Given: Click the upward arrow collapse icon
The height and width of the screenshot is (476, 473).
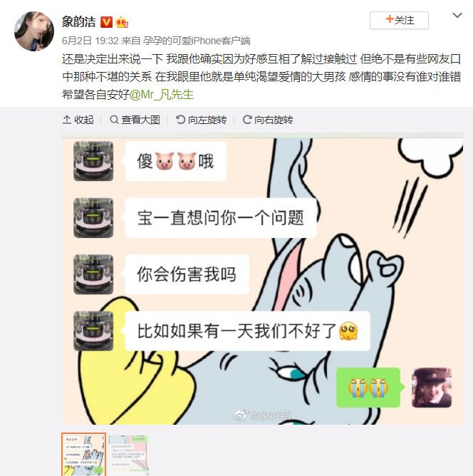Looking at the screenshot, I should point(67,120).
